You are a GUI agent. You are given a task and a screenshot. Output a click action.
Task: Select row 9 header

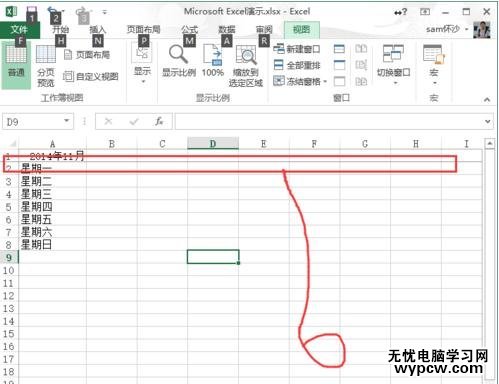(x=9, y=257)
